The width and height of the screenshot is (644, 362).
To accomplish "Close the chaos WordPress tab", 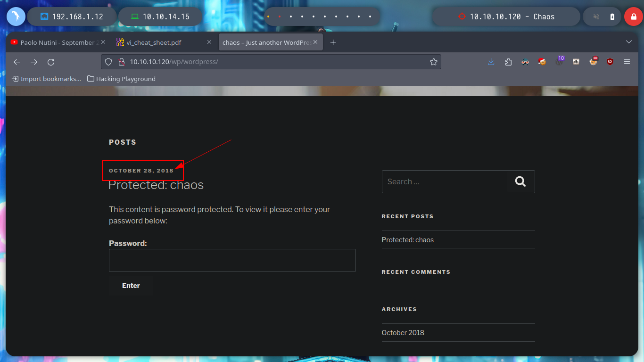I will coord(315,42).
